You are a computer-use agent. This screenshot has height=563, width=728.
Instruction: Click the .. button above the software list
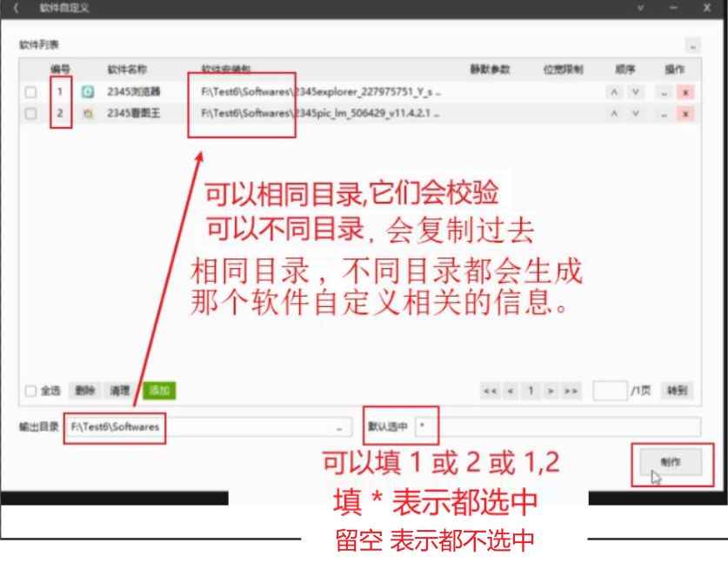(692, 44)
